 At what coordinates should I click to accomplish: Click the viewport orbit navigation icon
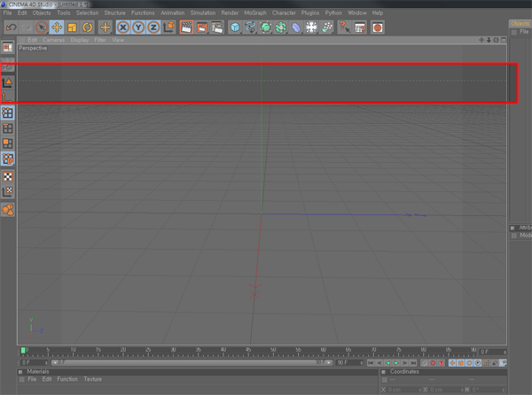point(496,40)
